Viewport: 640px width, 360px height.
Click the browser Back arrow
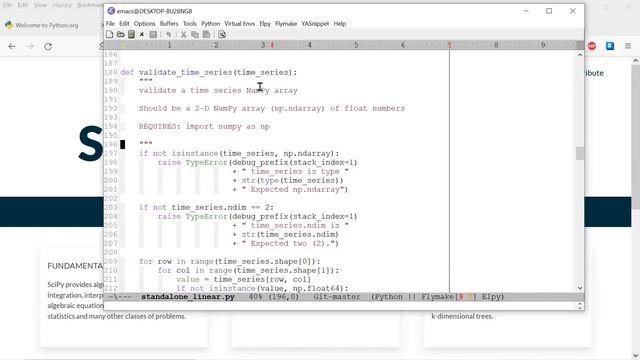point(12,47)
